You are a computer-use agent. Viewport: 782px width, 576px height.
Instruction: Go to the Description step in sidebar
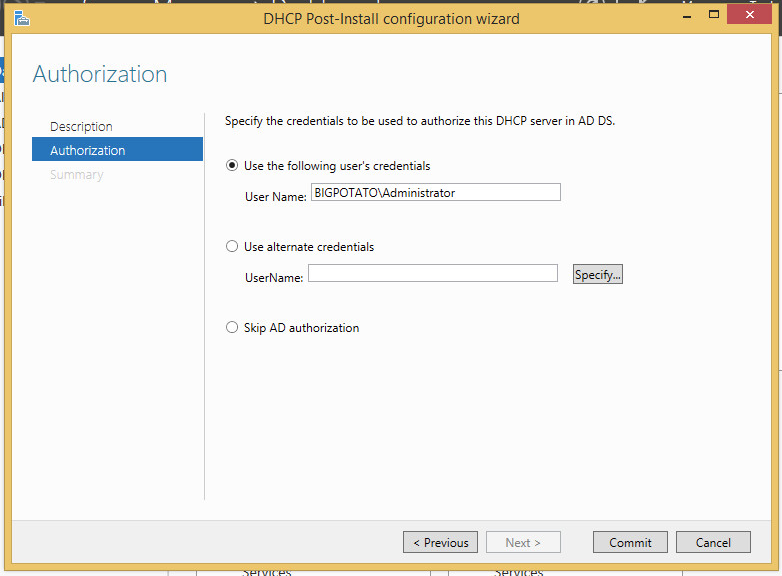81,126
